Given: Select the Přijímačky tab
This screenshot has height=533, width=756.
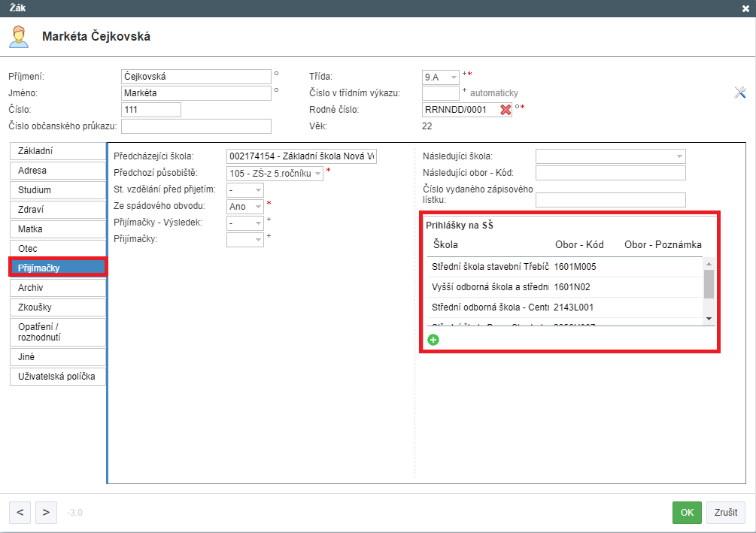Looking at the screenshot, I should pyautogui.click(x=57, y=268).
